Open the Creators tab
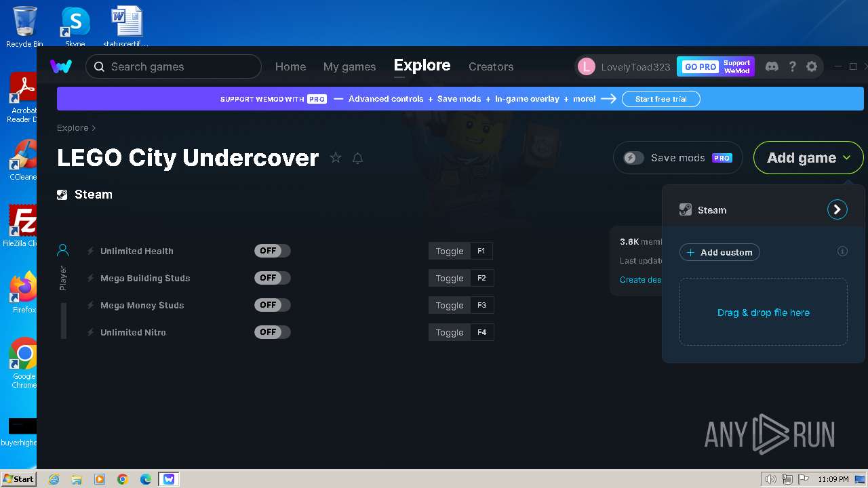This screenshot has height=488, width=868. pos(491,66)
